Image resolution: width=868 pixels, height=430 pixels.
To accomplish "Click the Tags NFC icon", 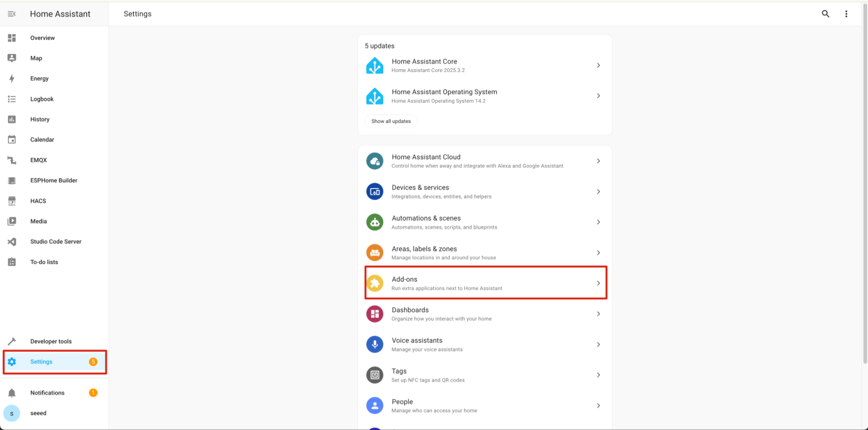I will click(x=374, y=375).
